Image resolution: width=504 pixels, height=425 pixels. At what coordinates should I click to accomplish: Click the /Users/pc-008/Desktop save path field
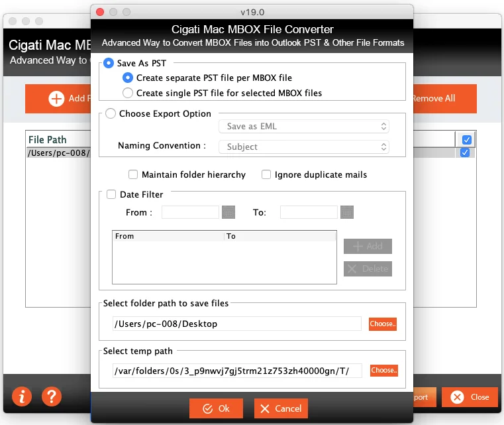pos(237,324)
